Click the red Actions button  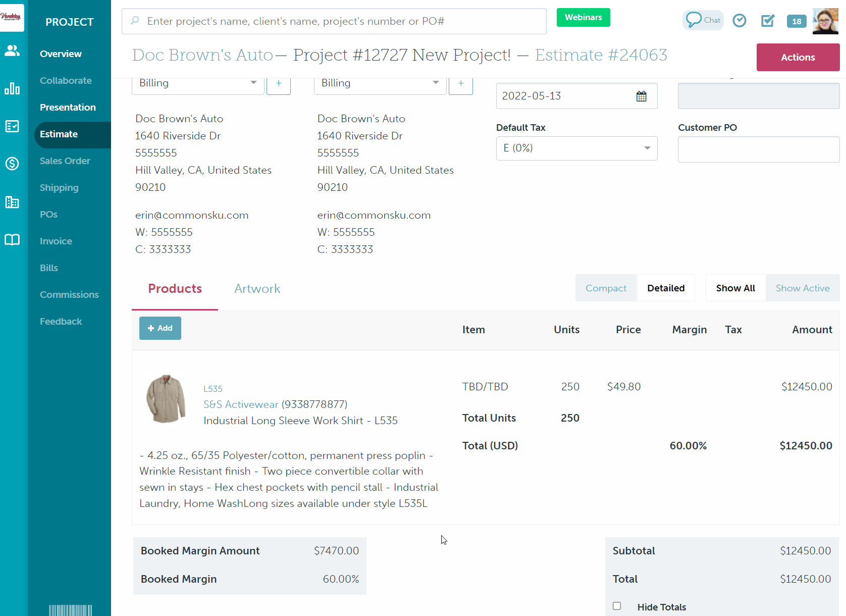click(x=798, y=58)
